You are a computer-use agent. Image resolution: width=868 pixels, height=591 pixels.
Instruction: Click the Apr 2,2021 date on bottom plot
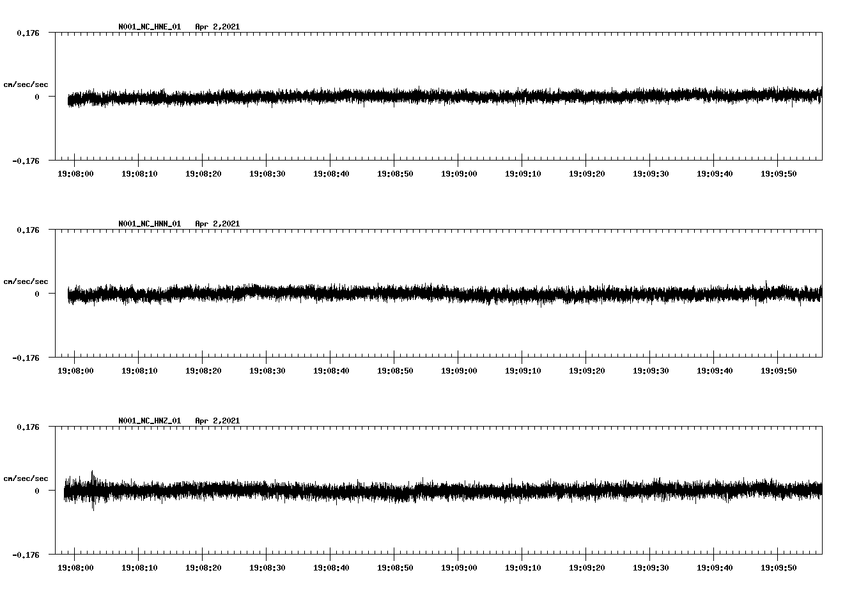[218, 420]
